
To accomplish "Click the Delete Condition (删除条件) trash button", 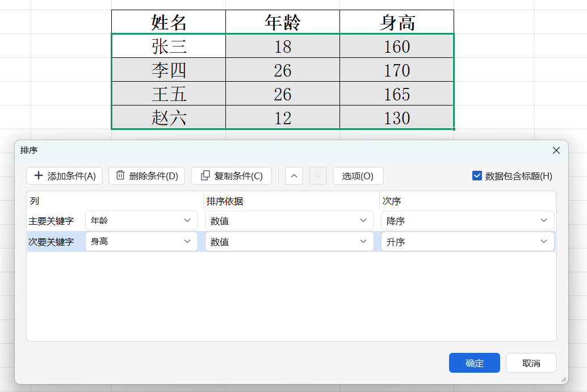I will tap(146, 176).
